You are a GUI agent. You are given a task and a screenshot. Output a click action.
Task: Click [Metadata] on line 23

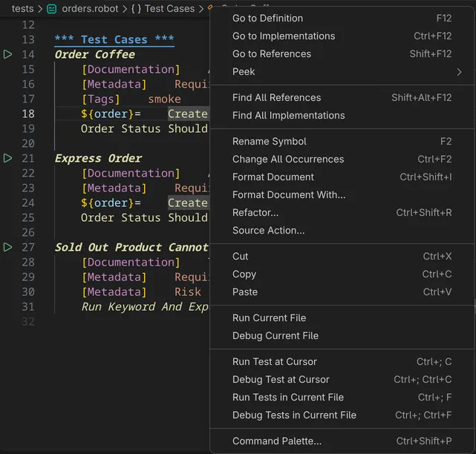pyautogui.click(x=114, y=188)
